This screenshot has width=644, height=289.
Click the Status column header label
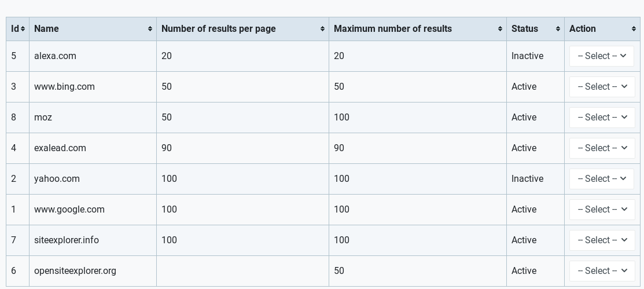524,29
